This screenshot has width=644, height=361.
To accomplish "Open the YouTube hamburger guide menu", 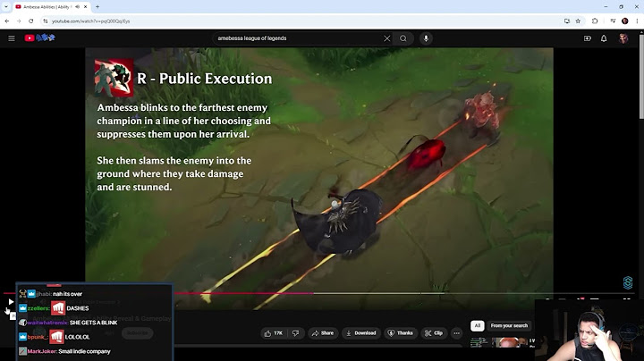I will [x=12, y=38].
